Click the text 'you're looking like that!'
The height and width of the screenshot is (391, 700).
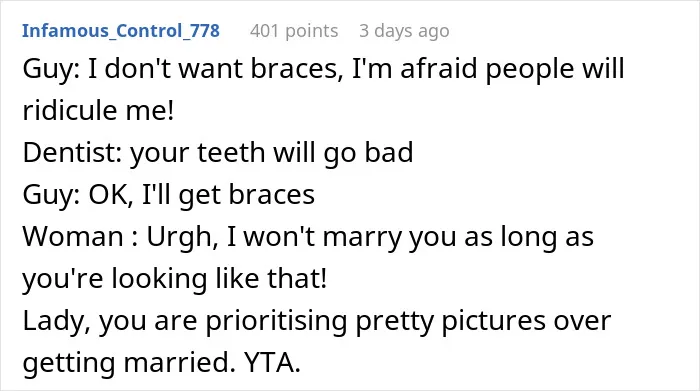coord(175,279)
